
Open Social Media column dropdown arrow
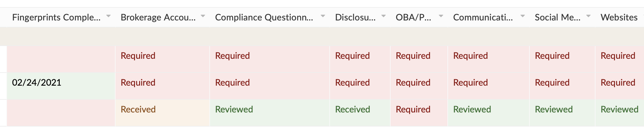(x=588, y=16)
